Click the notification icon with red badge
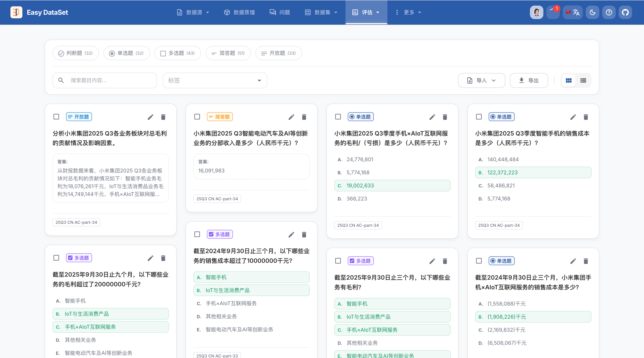Viewport: 644px width, 358px height. 553,12
